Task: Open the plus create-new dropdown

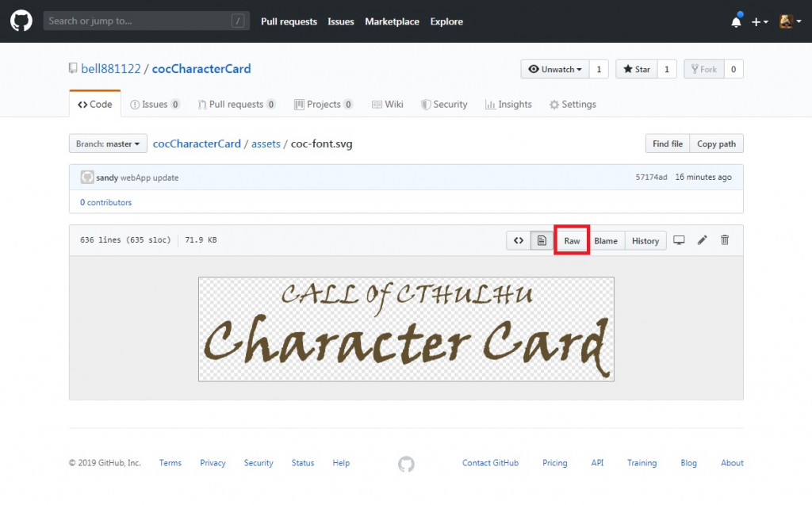Action: tap(760, 21)
